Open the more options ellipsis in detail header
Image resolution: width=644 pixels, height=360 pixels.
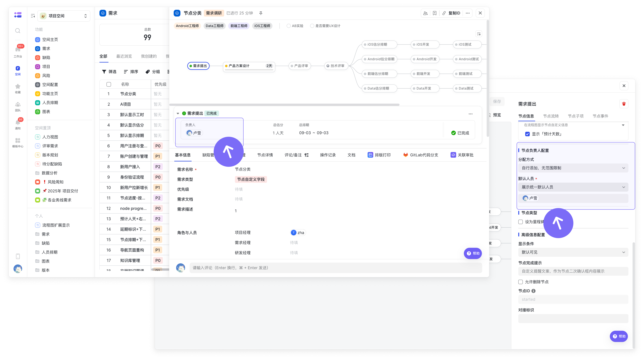tap(468, 13)
